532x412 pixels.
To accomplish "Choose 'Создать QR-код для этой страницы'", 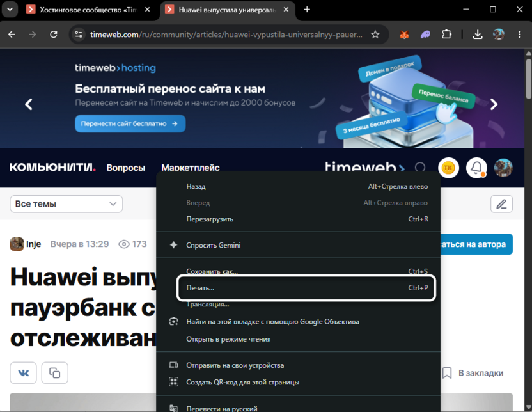I will 298,382.
